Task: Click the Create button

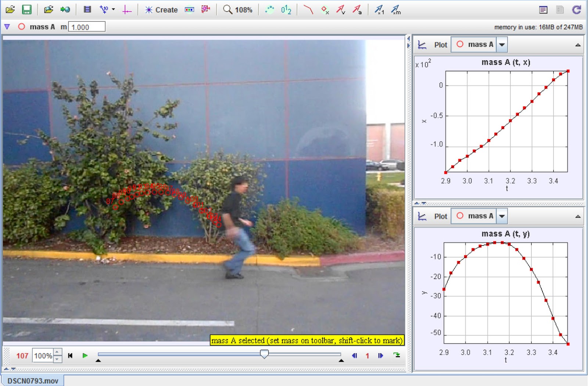Action: pos(162,10)
